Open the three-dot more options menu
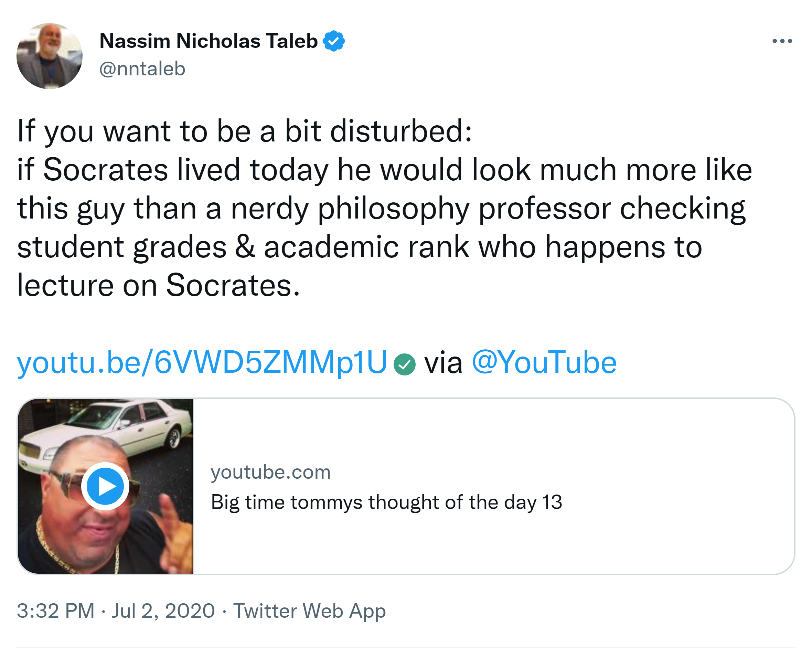812x658 pixels. point(782,41)
